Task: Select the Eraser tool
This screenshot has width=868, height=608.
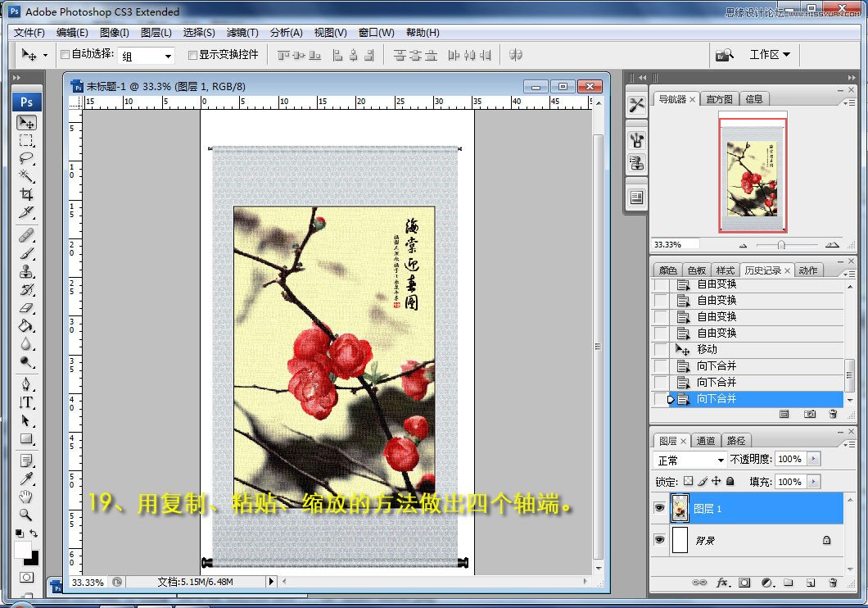Action: click(x=26, y=308)
